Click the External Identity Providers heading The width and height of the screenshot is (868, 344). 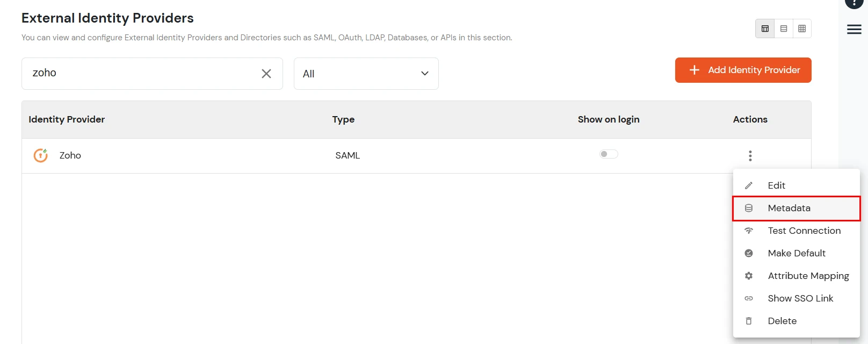(107, 18)
